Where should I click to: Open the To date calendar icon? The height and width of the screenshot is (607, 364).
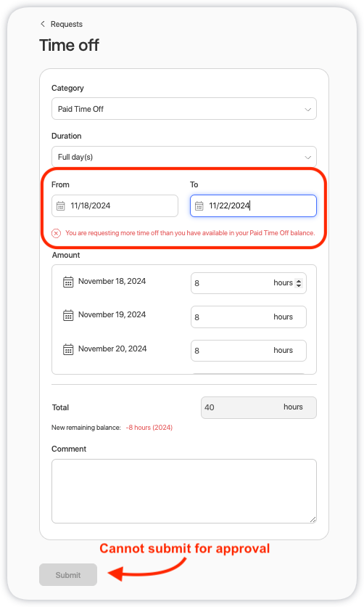click(199, 206)
